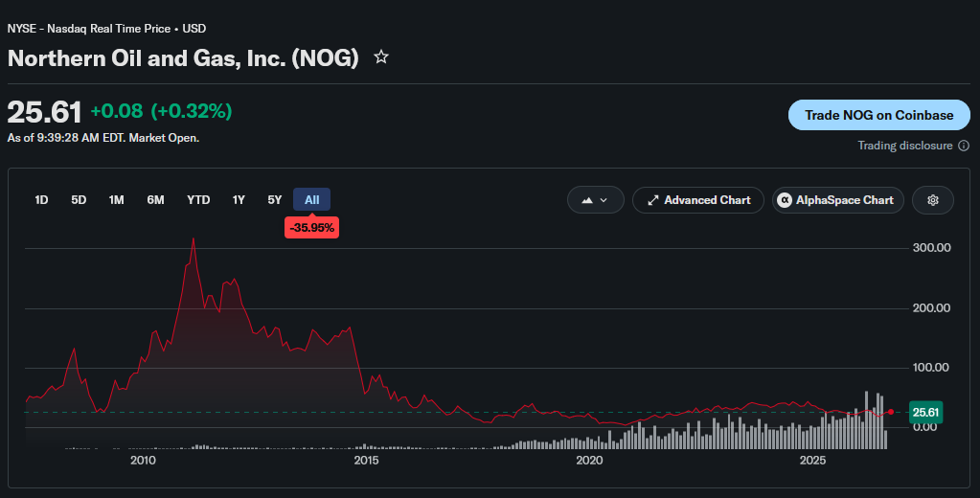Add NOG to watchlist with the star icon
This screenshot has width=980, height=498.
381,57
